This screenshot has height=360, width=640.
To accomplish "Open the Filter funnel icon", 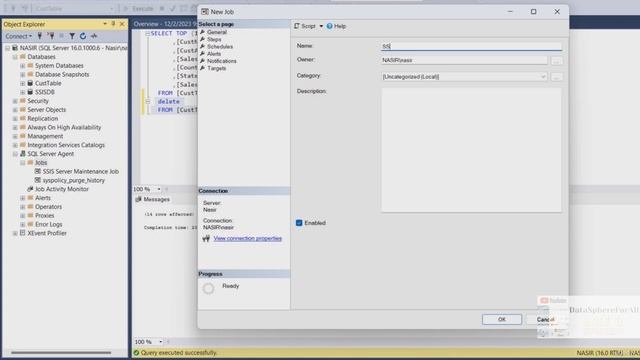I will (72, 36).
